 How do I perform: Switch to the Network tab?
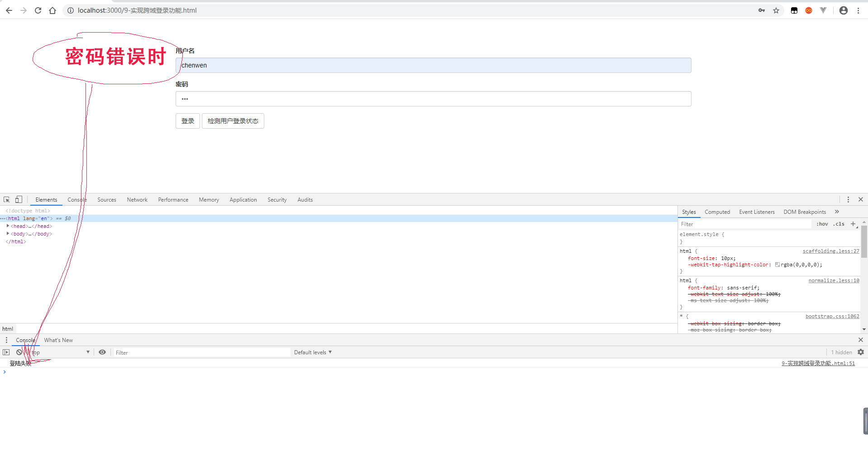[x=137, y=199]
